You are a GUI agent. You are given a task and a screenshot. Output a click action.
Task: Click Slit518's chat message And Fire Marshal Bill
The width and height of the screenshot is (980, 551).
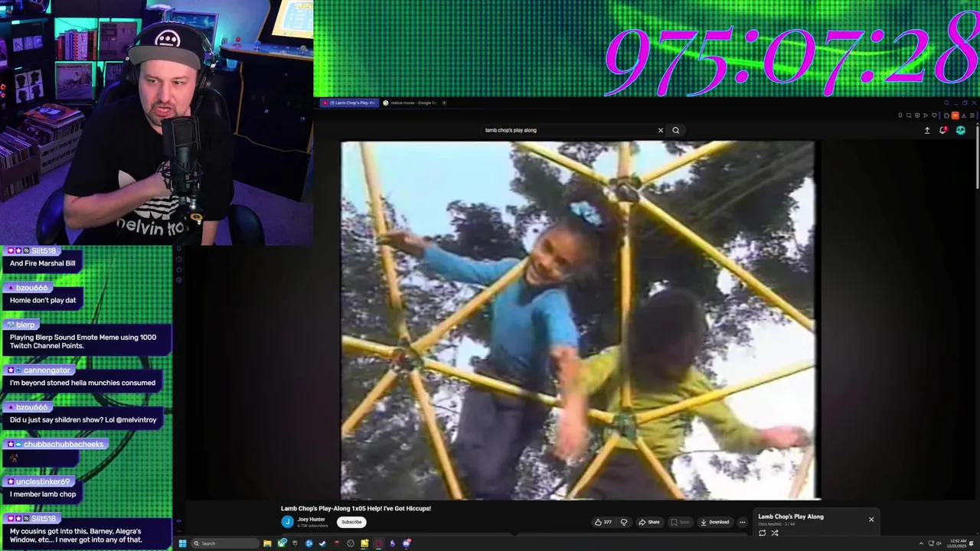pyautogui.click(x=43, y=263)
